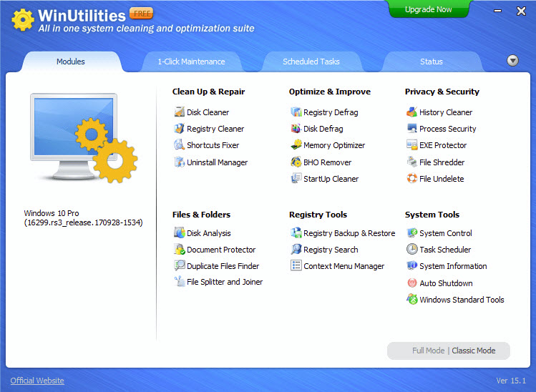Click the Windows 10 Pro system text
The width and height of the screenshot is (536, 392).
coord(83,218)
